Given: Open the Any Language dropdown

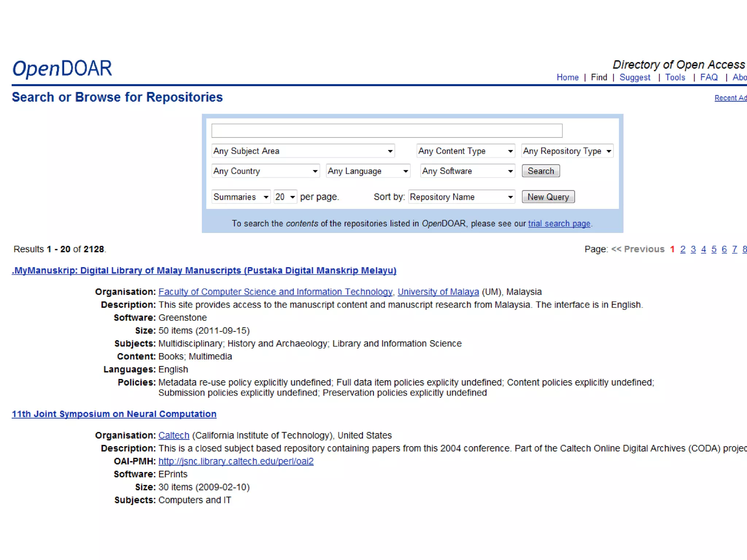Looking at the screenshot, I should point(368,171).
